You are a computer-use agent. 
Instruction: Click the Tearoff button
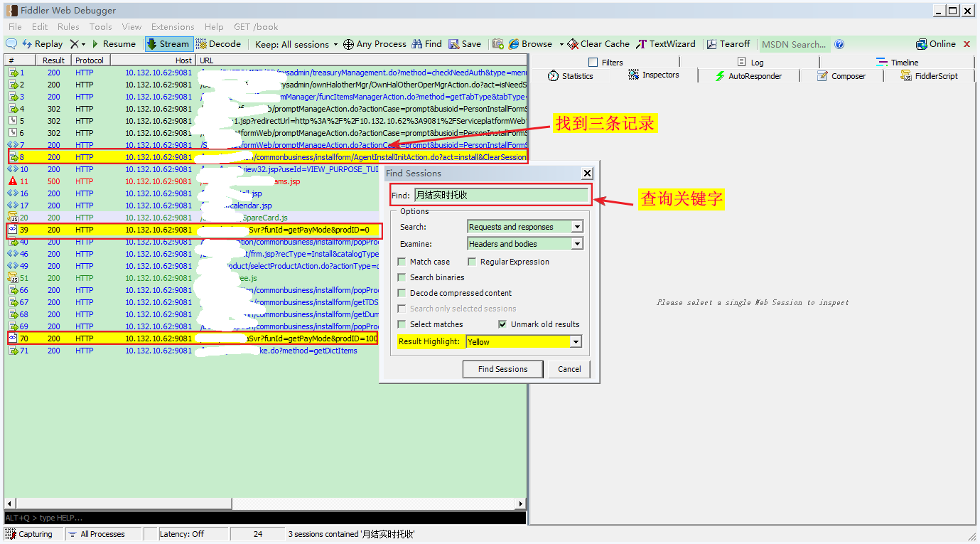[x=728, y=44]
